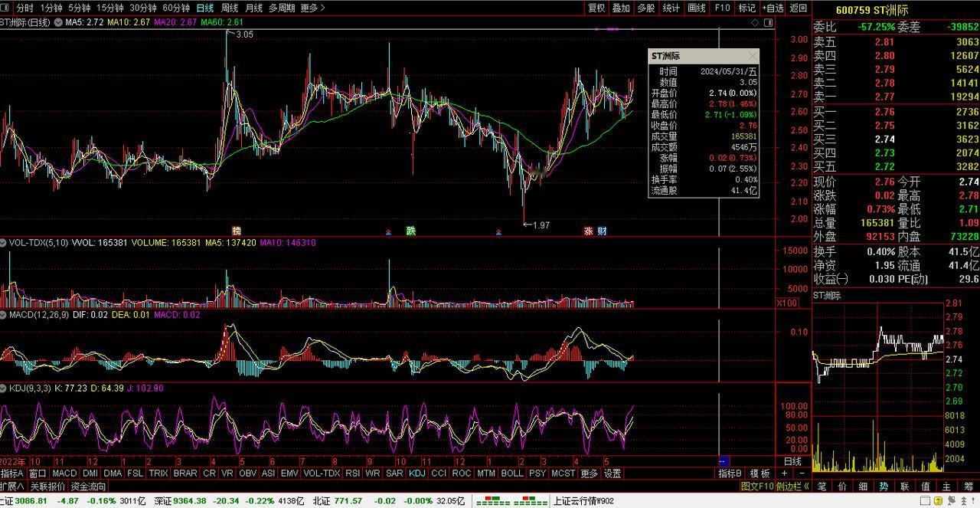This screenshot has height=508, width=980.
Task: Click the plus zoom icon right of the time axis
Action: click(x=785, y=474)
